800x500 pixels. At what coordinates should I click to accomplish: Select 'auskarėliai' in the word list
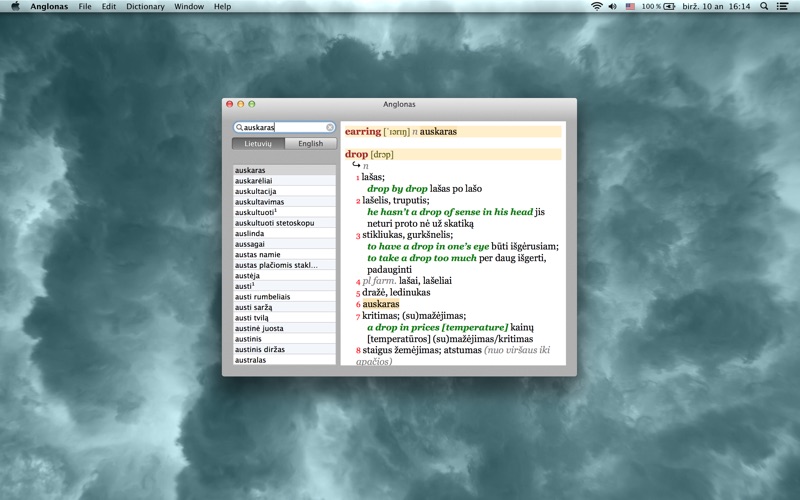tap(284, 181)
